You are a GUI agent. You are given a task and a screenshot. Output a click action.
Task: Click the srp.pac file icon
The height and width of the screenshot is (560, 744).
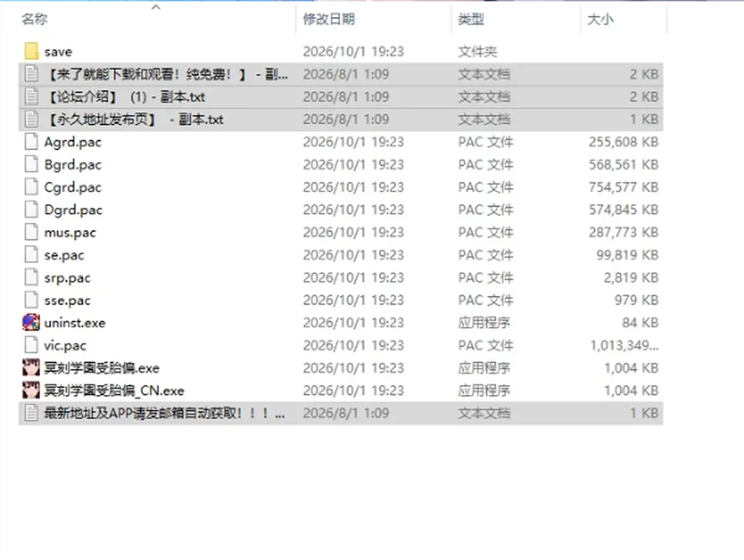click(31, 277)
